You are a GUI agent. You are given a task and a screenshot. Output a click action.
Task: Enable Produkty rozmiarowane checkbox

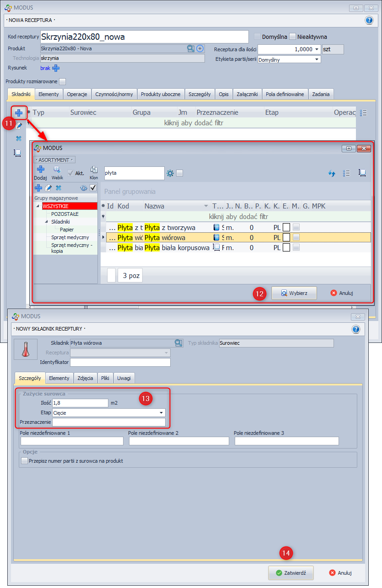63,81
